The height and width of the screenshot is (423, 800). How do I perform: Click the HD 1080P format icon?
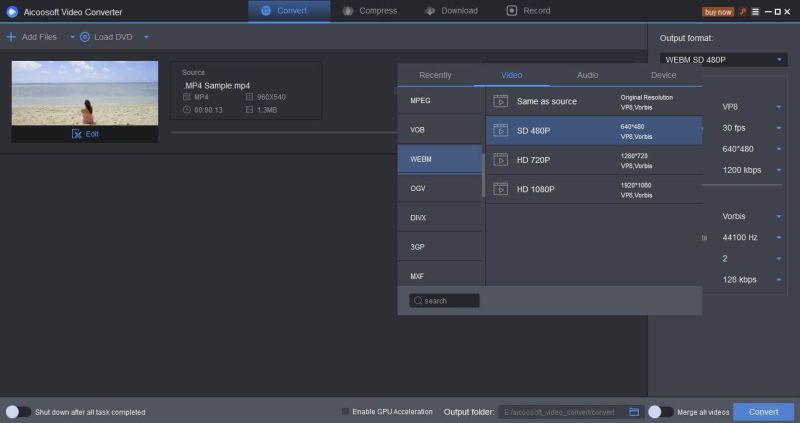coord(500,189)
